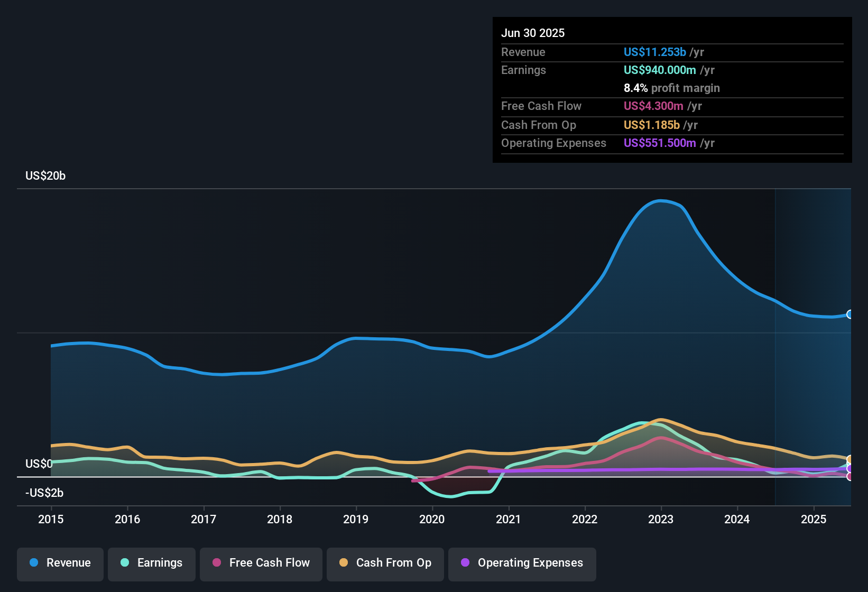Select the Revenue legend dot icon
868x592 pixels.
pyautogui.click(x=33, y=563)
